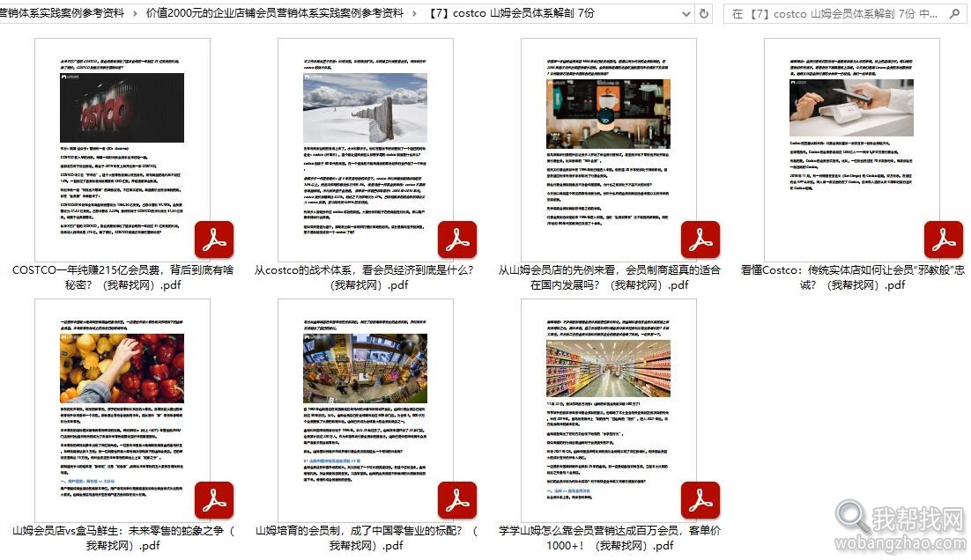Image resolution: width=971 pixels, height=560 pixels.
Task: Click the address bar refresh button
Action: (x=703, y=13)
